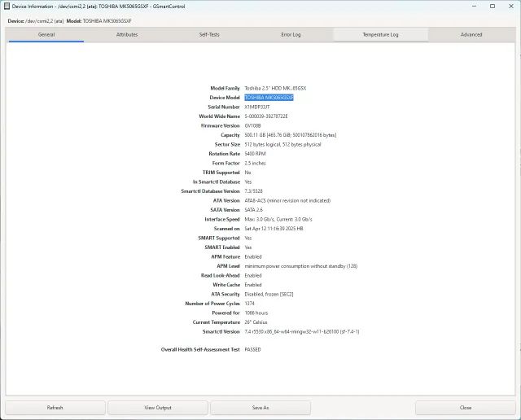Click the ATA Version value ATA8-ACS
This screenshot has width=521, height=420.
[287, 201]
